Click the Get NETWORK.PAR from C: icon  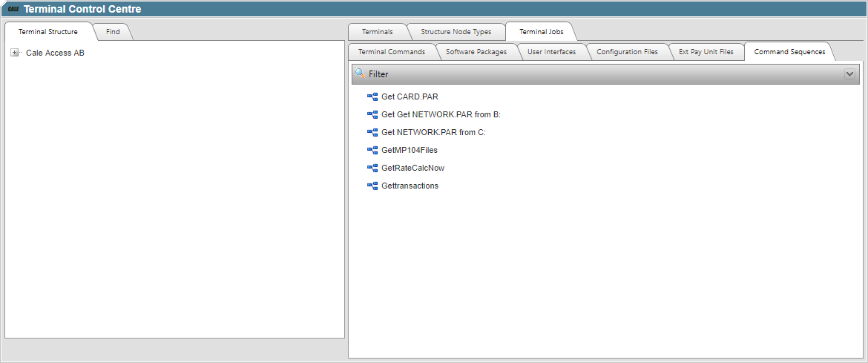(x=372, y=132)
